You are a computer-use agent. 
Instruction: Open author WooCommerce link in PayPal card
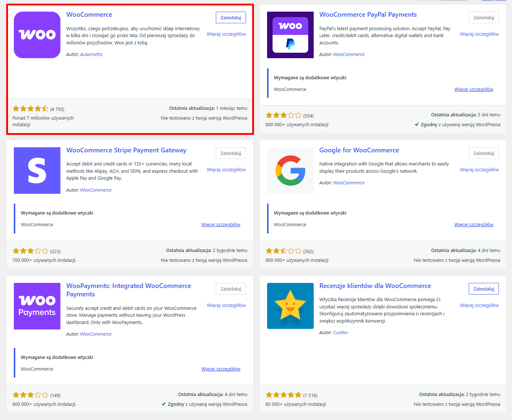tap(349, 54)
